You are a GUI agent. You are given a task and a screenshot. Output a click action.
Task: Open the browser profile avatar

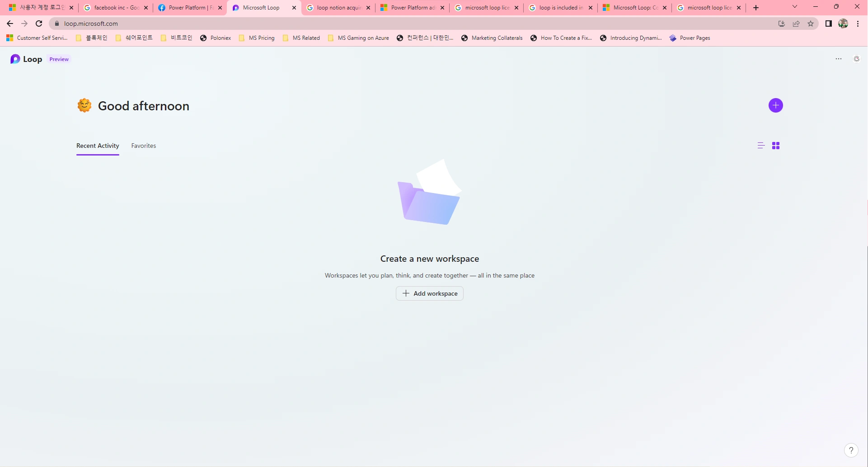click(x=843, y=24)
